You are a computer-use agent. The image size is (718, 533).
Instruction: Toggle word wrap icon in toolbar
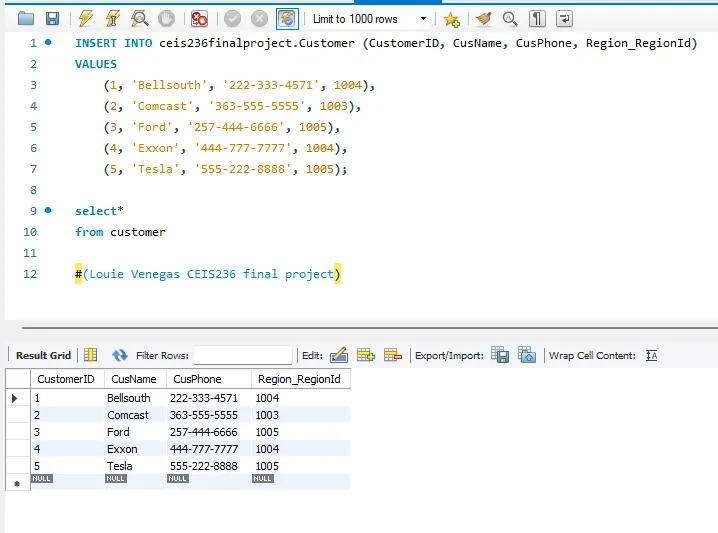564,19
